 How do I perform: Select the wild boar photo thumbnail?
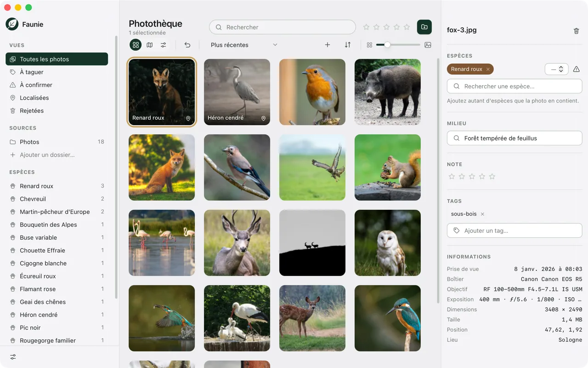pos(388,92)
